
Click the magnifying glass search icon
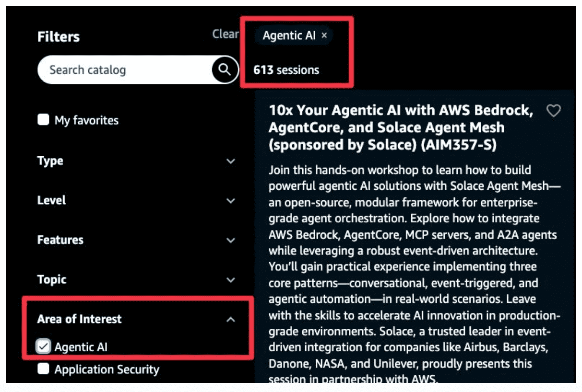225,70
